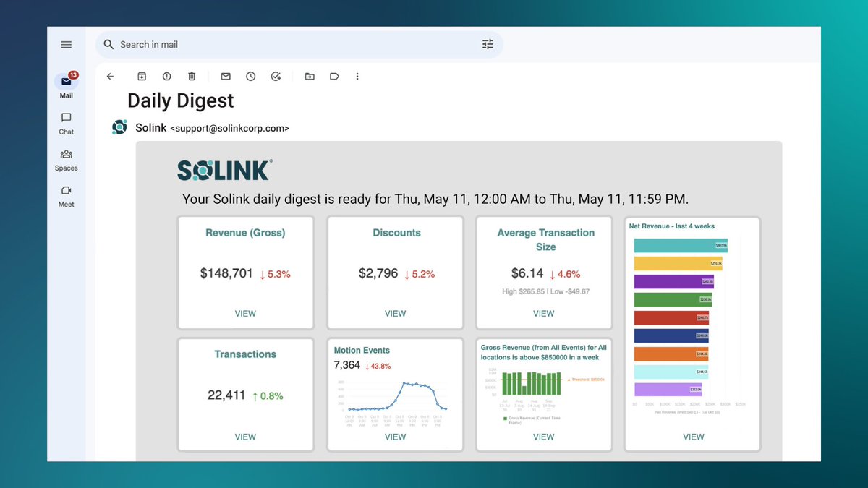
Task: Click the 0.8% transactions increase
Action: point(268,396)
